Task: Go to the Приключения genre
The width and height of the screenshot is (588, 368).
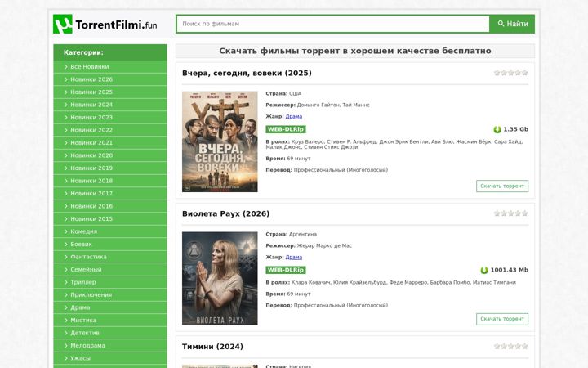Action: tap(110, 295)
